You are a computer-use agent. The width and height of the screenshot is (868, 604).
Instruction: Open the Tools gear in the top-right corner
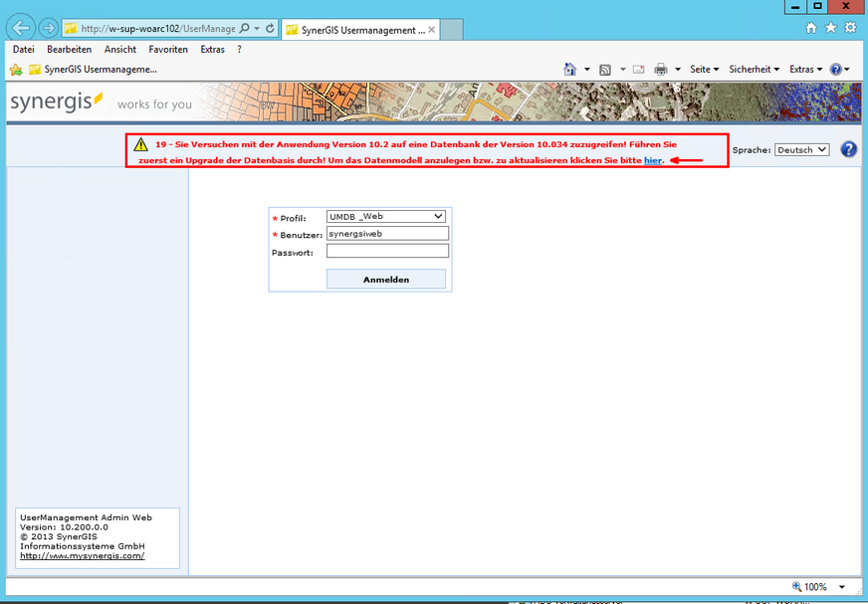click(849, 28)
